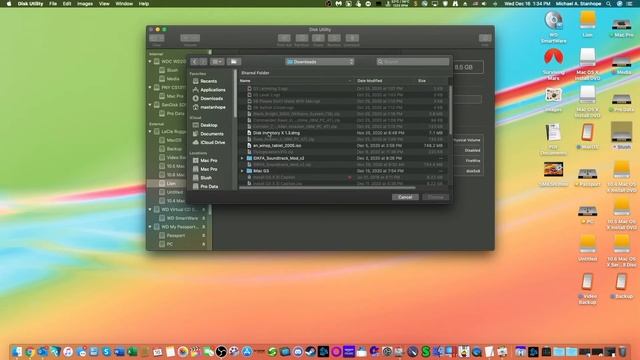The image size is (640, 360).
Task: Select Pro Data location in dialog sidebar
Action: pyautogui.click(x=209, y=186)
